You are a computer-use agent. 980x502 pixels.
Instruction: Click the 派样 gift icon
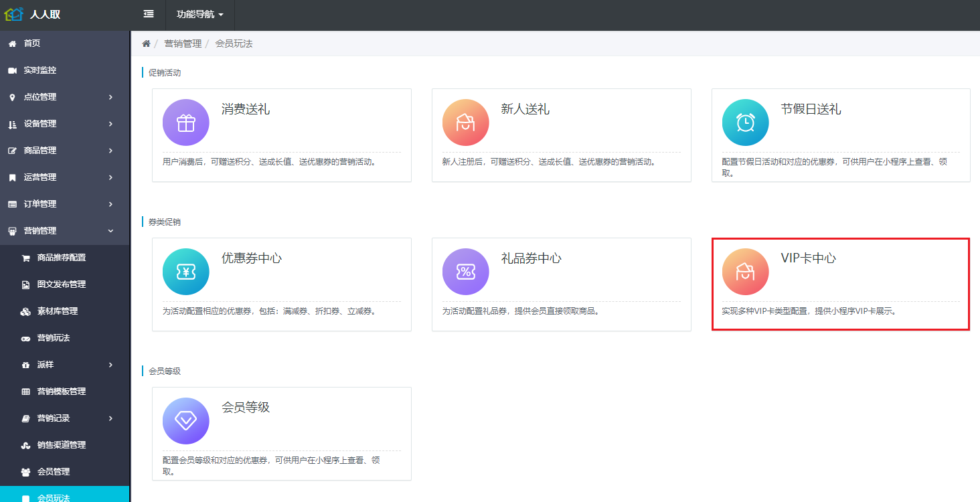(25, 365)
